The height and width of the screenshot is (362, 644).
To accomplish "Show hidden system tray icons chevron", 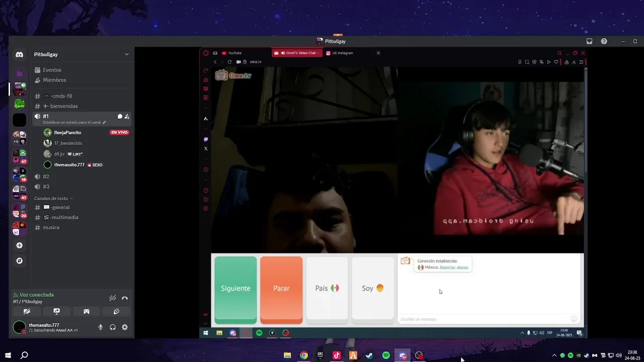I will click(x=554, y=355).
